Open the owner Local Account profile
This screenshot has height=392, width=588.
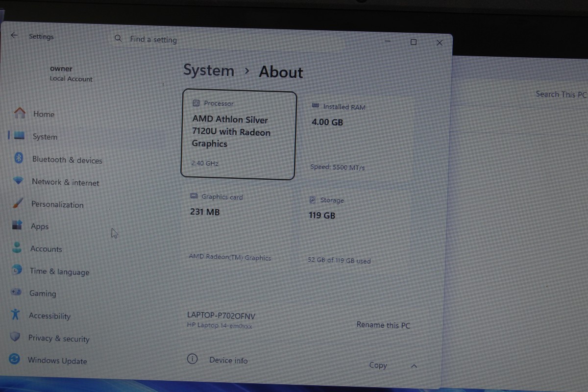[x=71, y=73]
